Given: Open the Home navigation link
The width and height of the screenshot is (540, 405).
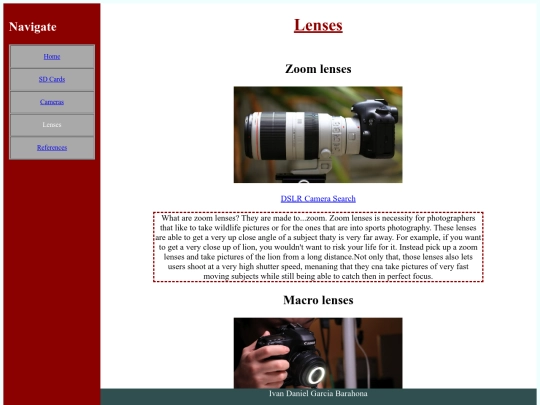Looking at the screenshot, I should click(52, 56).
